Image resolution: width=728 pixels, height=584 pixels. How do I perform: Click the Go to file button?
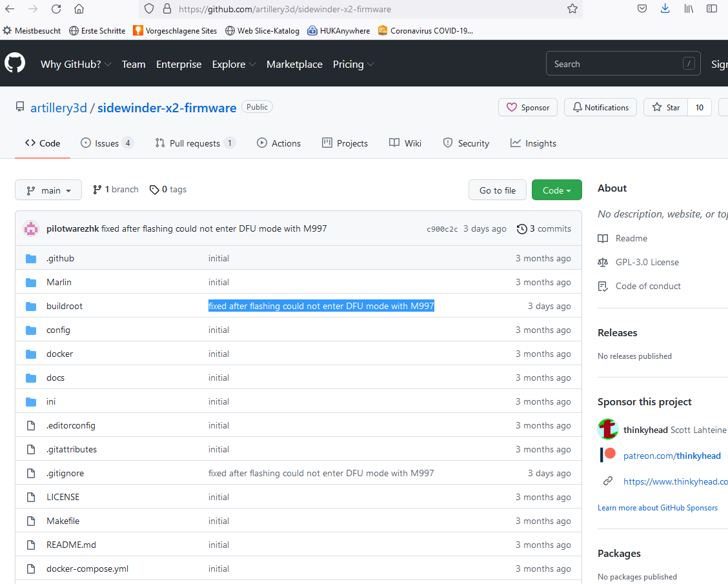click(x=497, y=190)
